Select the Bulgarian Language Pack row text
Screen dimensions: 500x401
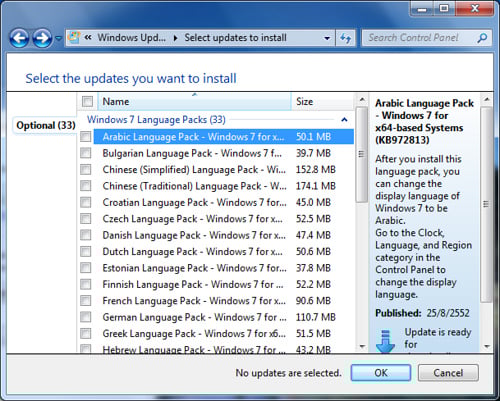click(192, 153)
